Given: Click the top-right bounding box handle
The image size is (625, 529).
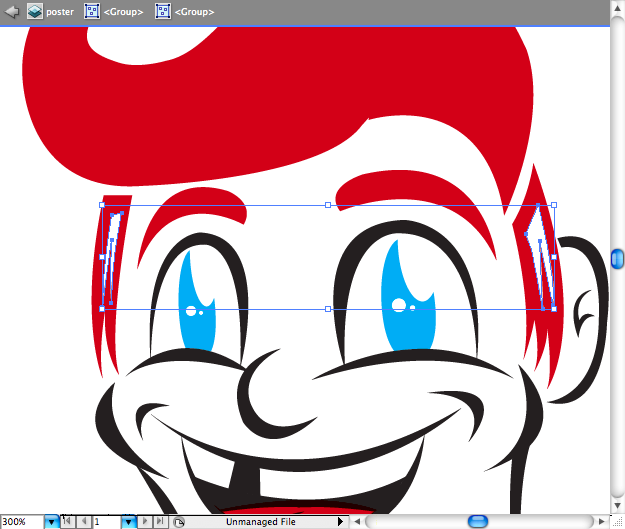Looking at the screenshot, I should pos(554,205).
